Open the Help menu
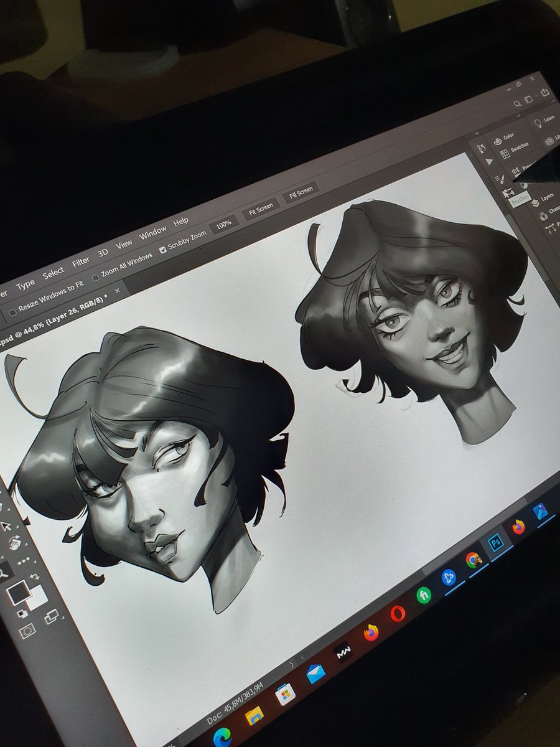 [x=181, y=221]
